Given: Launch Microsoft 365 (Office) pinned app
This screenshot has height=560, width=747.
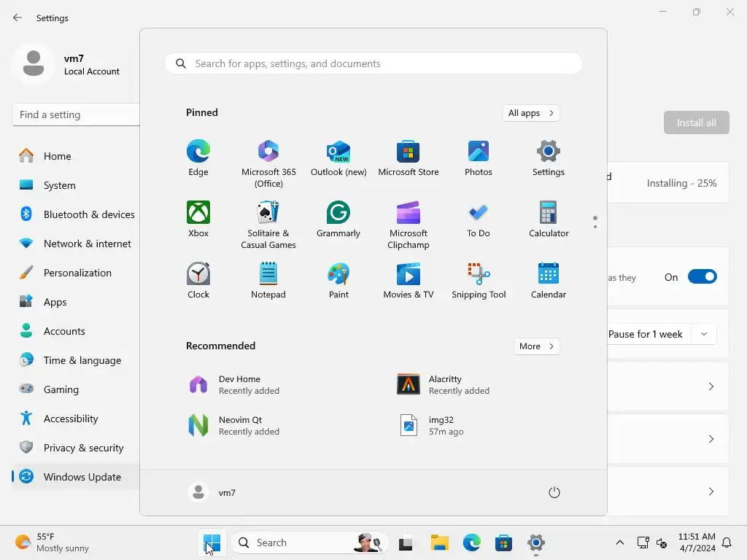Looking at the screenshot, I should [268, 164].
